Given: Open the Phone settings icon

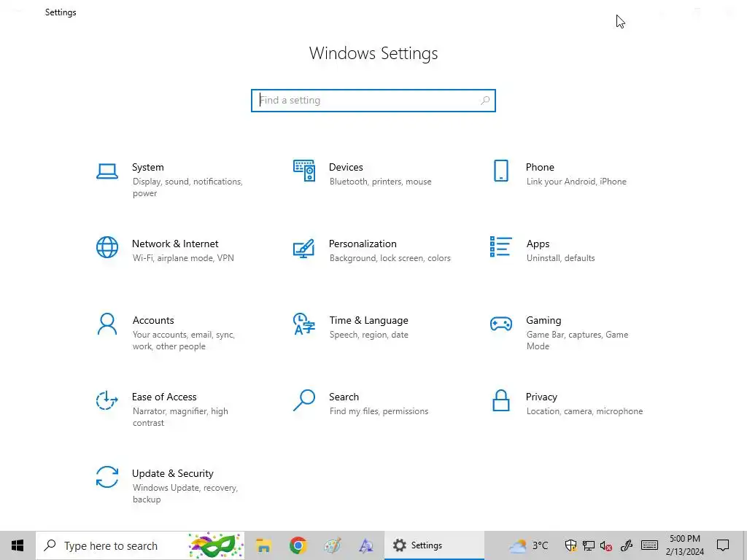Looking at the screenshot, I should 500,171.
